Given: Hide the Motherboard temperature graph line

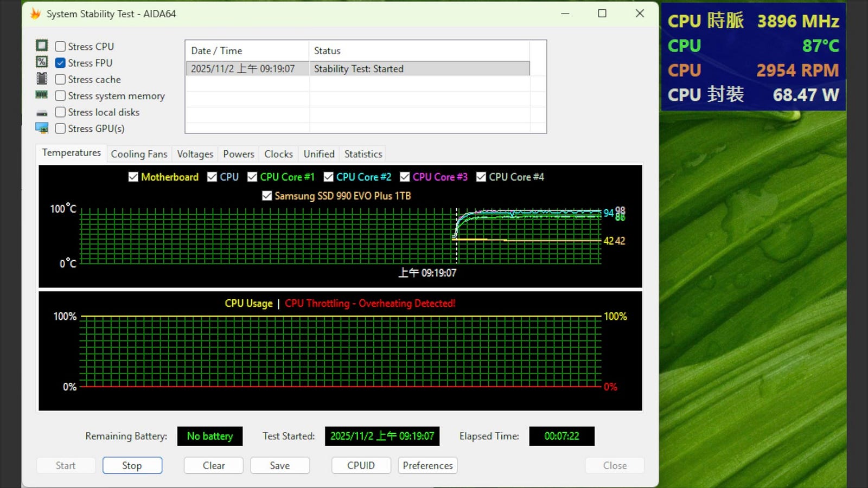Looking at the screenshot, I should (x=133, y=177).
